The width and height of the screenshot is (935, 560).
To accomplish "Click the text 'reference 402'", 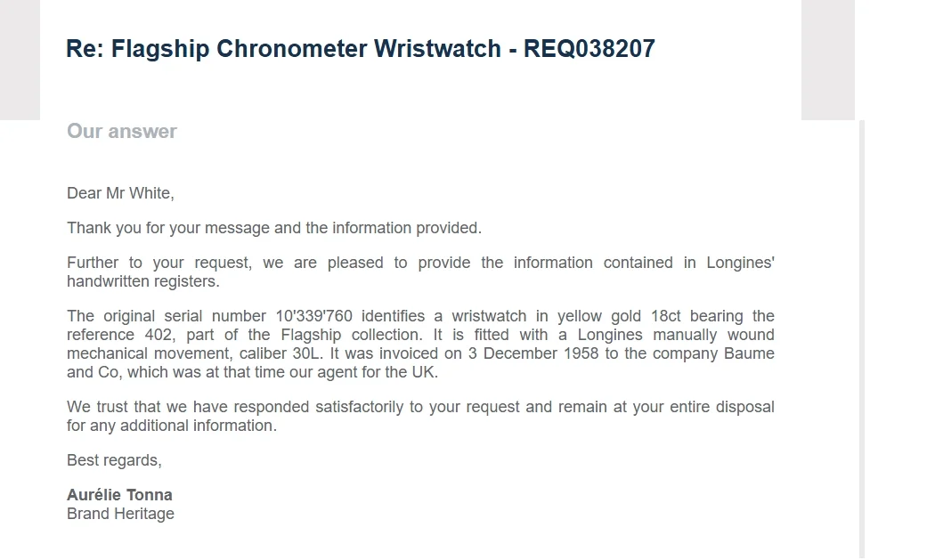I will pyautogui.click(x=120, y=335).
